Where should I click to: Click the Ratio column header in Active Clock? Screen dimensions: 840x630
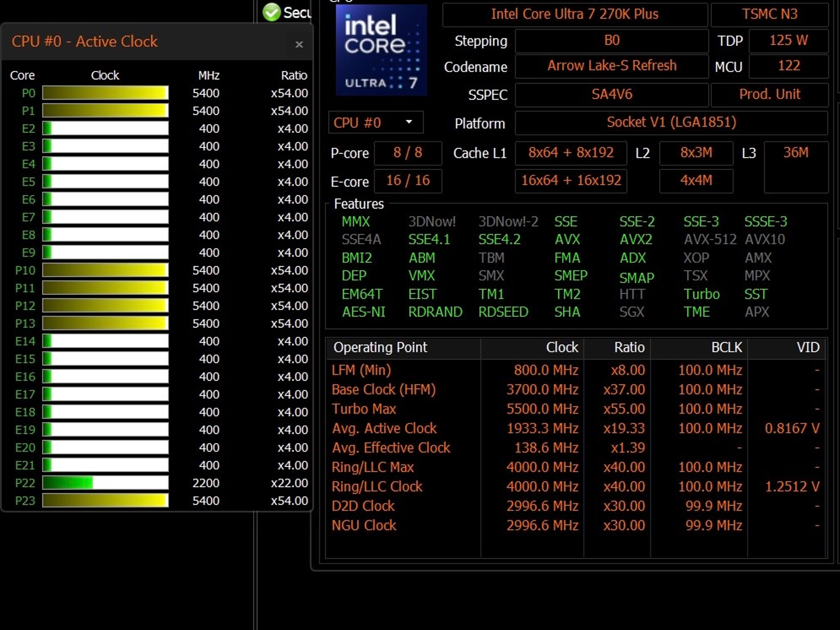pyautogui.click(x=294, y=75)
